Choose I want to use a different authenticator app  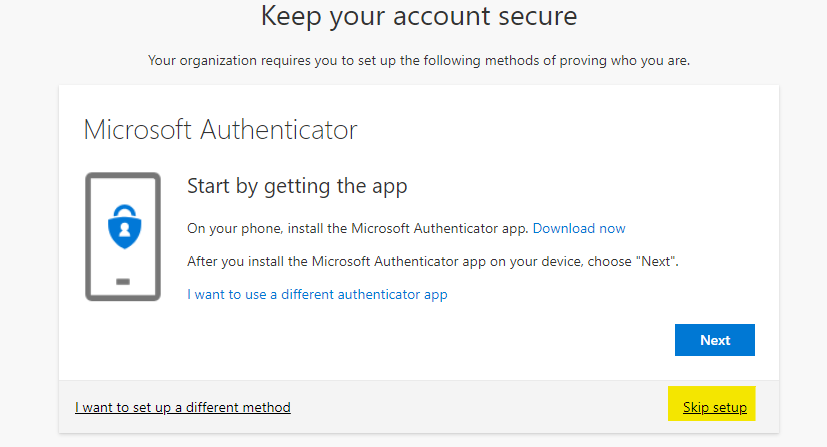tap(317, 294)
